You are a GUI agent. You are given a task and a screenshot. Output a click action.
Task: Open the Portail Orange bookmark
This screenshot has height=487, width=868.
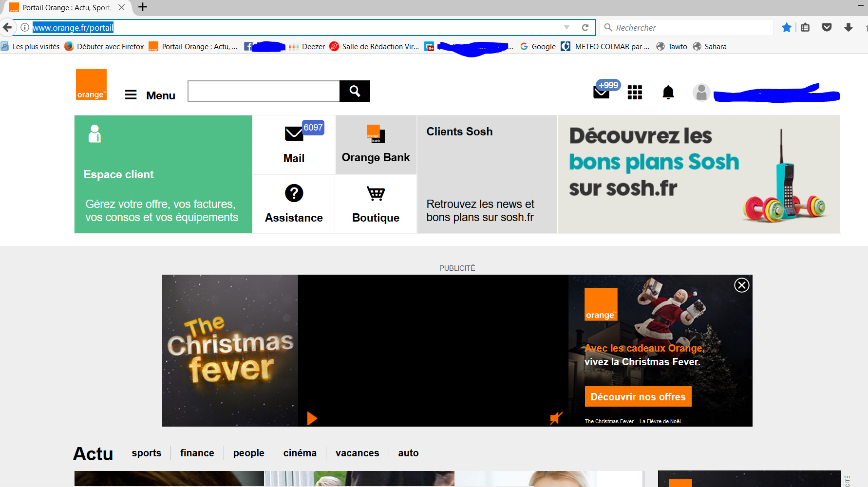pyautogui.click(x=193, y=46)
